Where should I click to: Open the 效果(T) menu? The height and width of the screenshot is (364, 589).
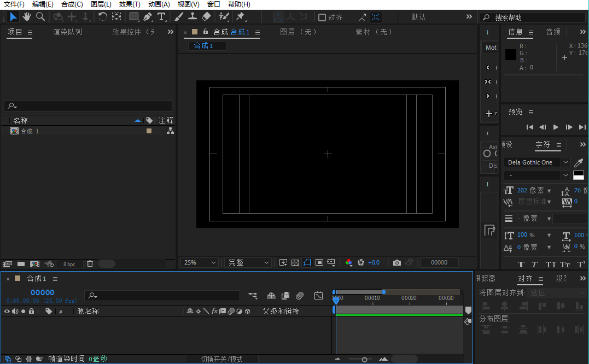point(130,4)
